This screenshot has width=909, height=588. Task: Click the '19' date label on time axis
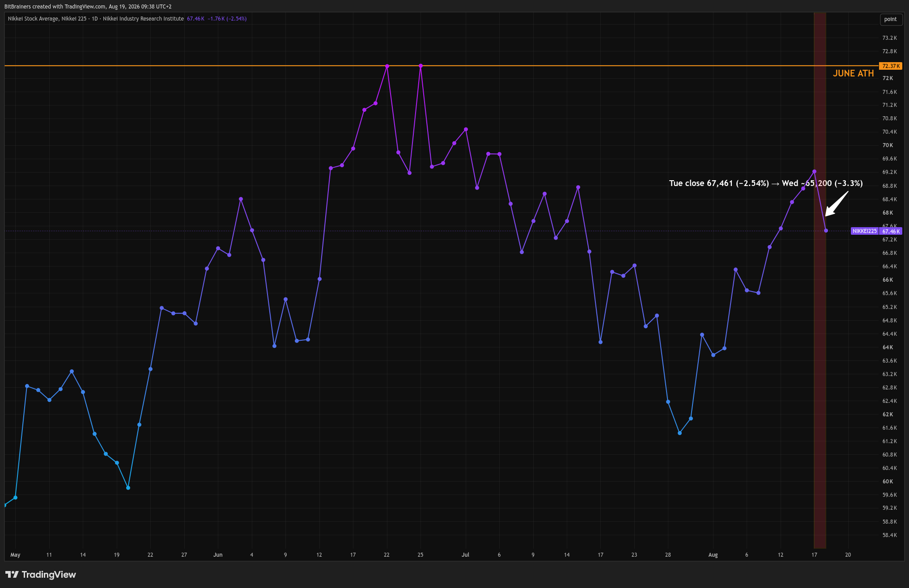pos(117,555)
